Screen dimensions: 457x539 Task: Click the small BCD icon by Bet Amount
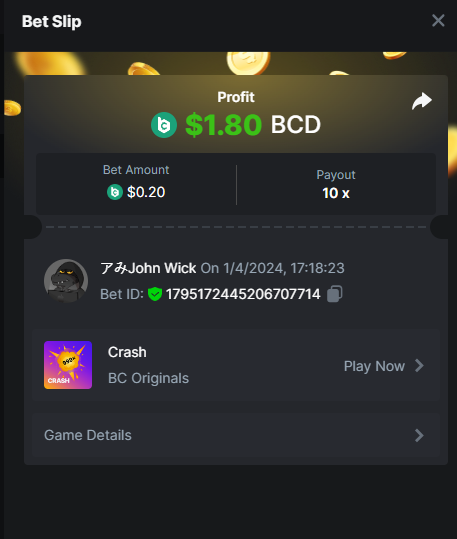click(x=115, y=192)
